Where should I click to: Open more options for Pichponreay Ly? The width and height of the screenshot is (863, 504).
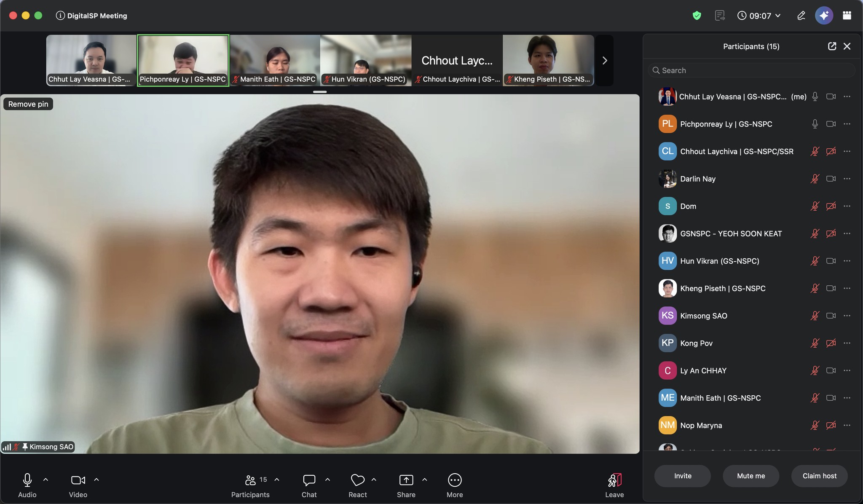click(847, 124)
